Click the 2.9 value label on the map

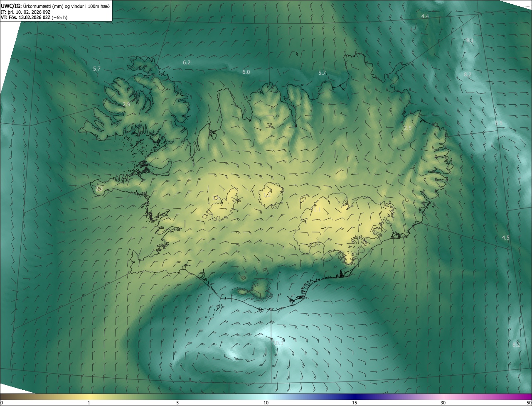point(126,105)
